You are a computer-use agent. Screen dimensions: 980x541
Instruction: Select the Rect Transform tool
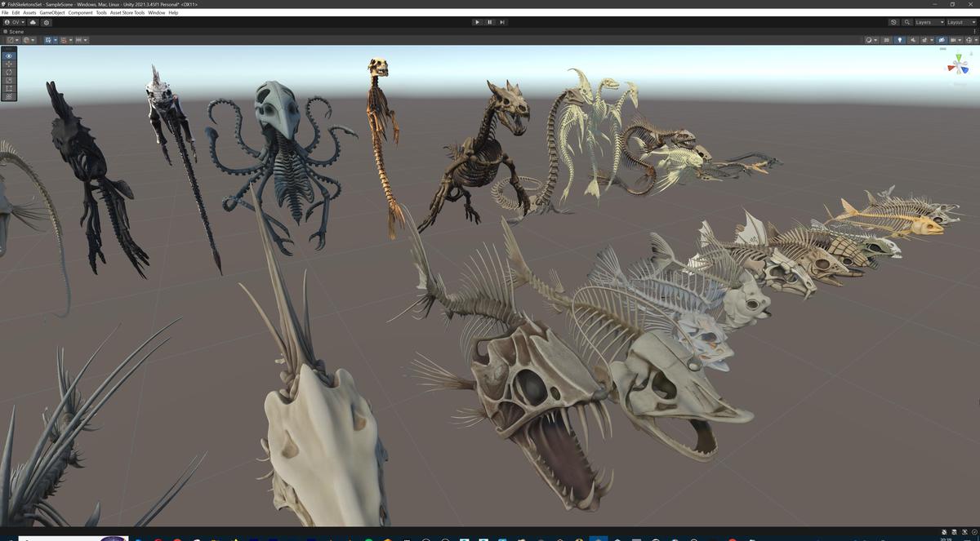click(x=8, y=88)
